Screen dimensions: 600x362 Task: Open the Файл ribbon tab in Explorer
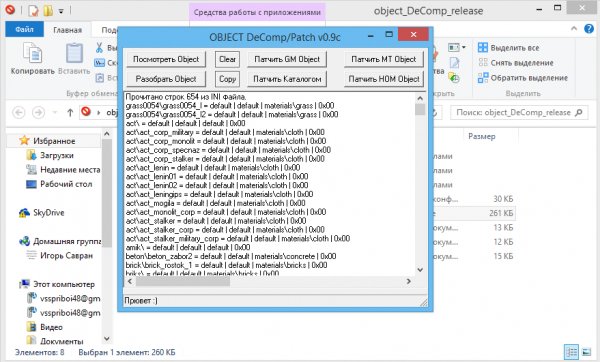click(24, 29)
